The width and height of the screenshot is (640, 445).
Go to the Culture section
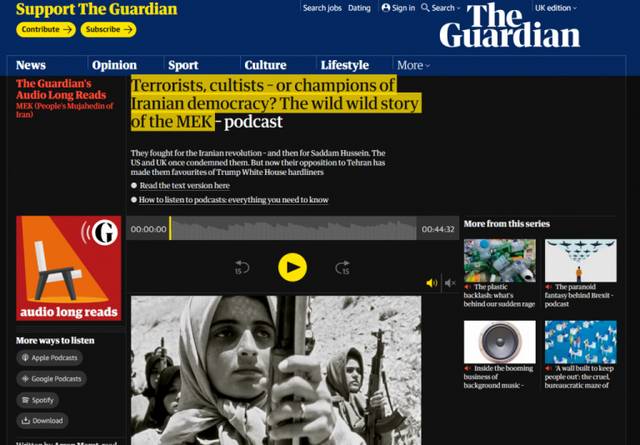click(x=265, y=65)
